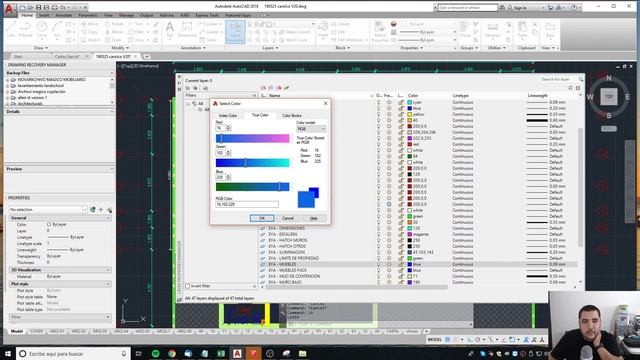Click the Quick Select icon in Properties palette
Image resolution: width=640 pixels, height=360 pixels.
coord(109,209)
